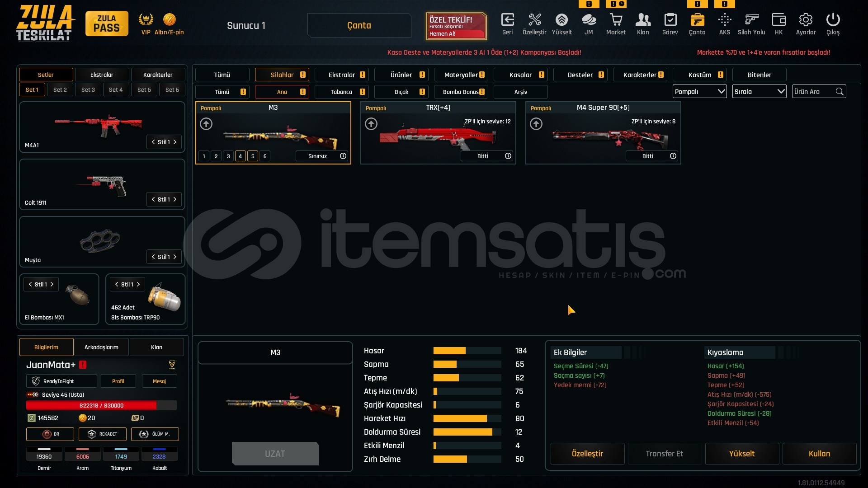Click the Çıkış power icon
The image size is (868, 488).
click(833, 20)
